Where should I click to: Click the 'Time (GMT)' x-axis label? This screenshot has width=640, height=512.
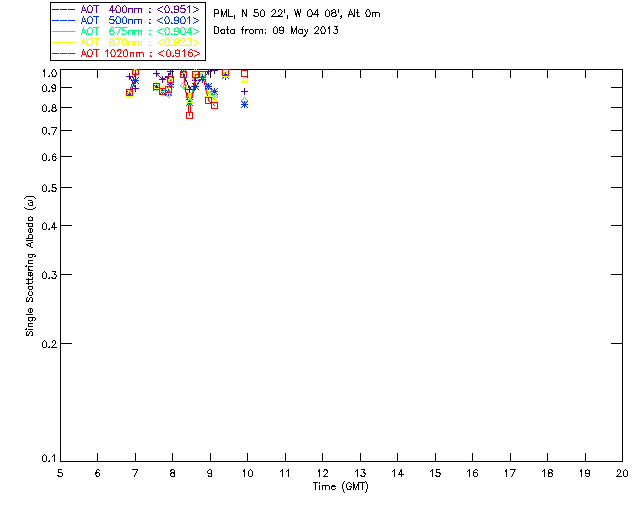(341, 486)
